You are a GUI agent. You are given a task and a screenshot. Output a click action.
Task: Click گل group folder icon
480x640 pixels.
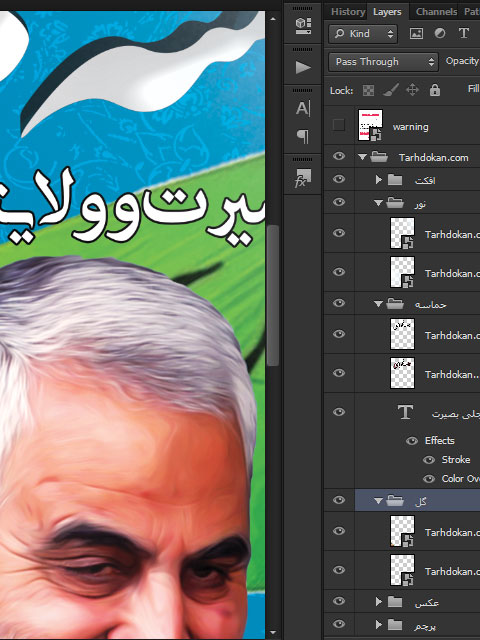[x=395, y=500]
